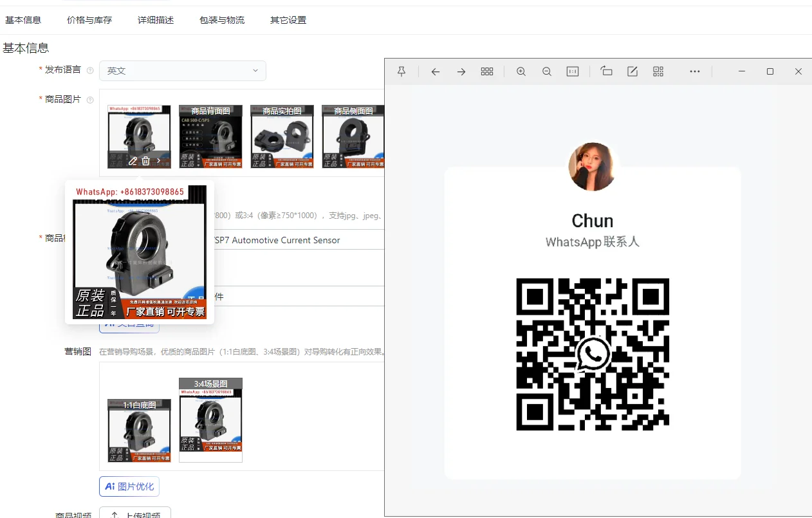Select the 商品背面图 thumbnail
The image size is (812, 518).
[210, 136]
